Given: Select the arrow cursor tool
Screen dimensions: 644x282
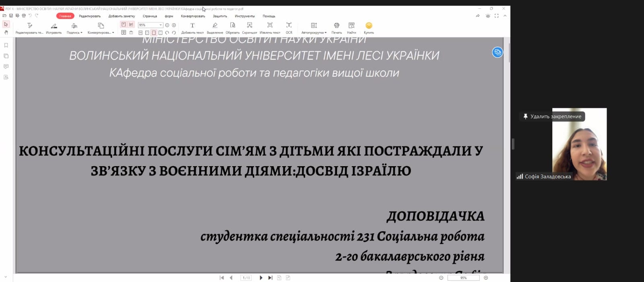Looking at the screenshot, I should coord(6,25).
